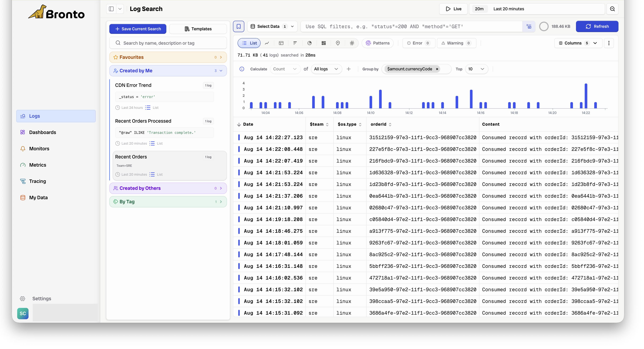Toggle the Warning filter
This screenshot has height=349, width=644.
(456, 43)
